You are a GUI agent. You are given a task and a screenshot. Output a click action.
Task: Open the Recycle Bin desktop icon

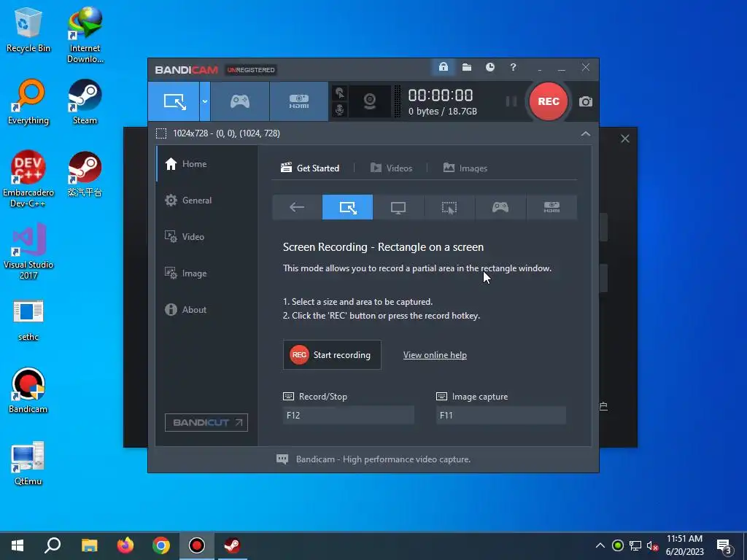pyautogui.click(x=28, y=30)
